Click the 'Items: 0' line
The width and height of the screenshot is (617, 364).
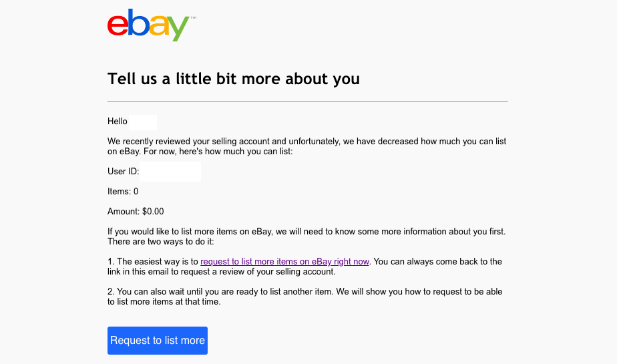pyautogui.click(x=123, y=192)
